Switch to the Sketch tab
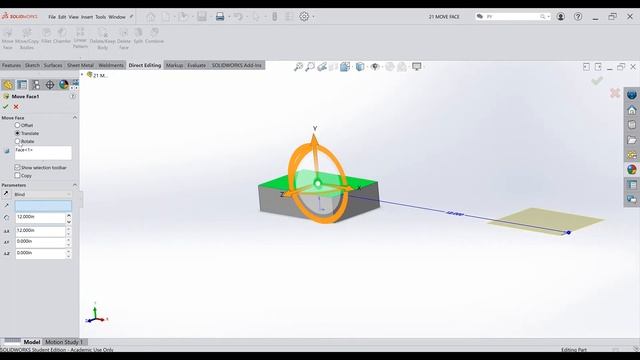640x360 pixels. (32, 65)
